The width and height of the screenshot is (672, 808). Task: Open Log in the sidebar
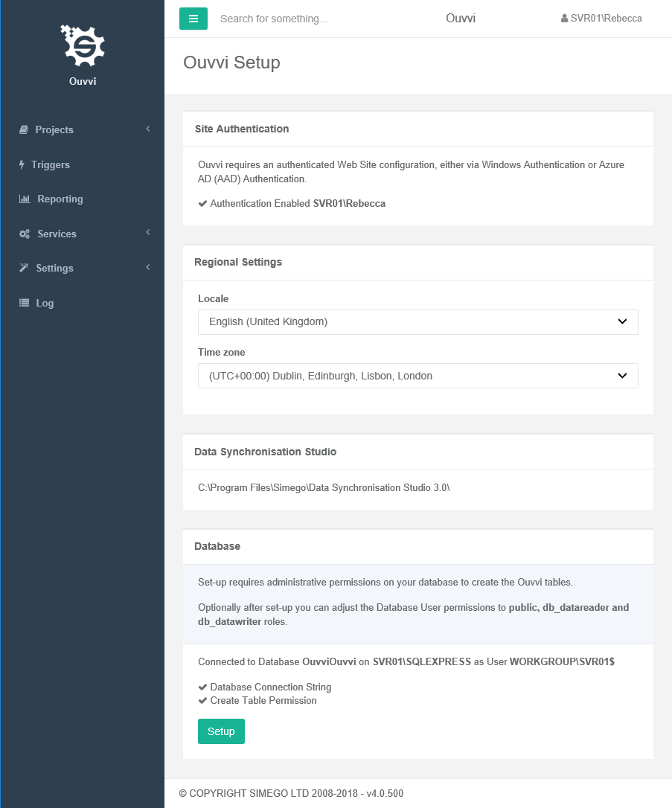click(x=45, y=303)
